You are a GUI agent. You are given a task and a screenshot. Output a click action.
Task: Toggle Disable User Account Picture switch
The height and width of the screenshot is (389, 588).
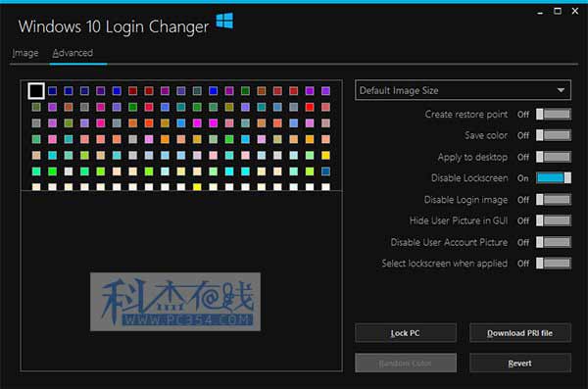click(x=554, y=242)
